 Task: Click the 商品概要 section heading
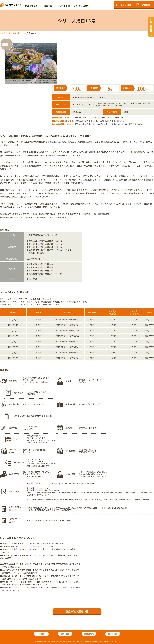tap(4, 370)
